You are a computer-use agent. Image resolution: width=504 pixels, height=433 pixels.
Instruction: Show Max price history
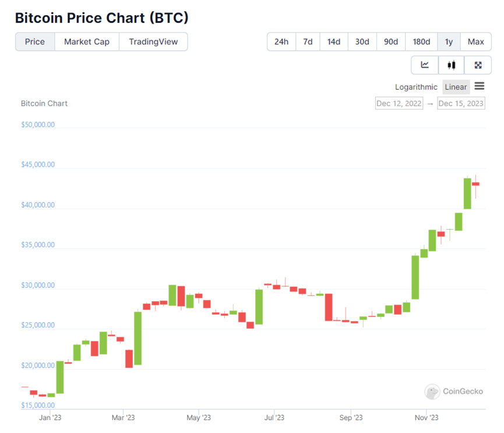pyautogui.click(x=475, y=42)
